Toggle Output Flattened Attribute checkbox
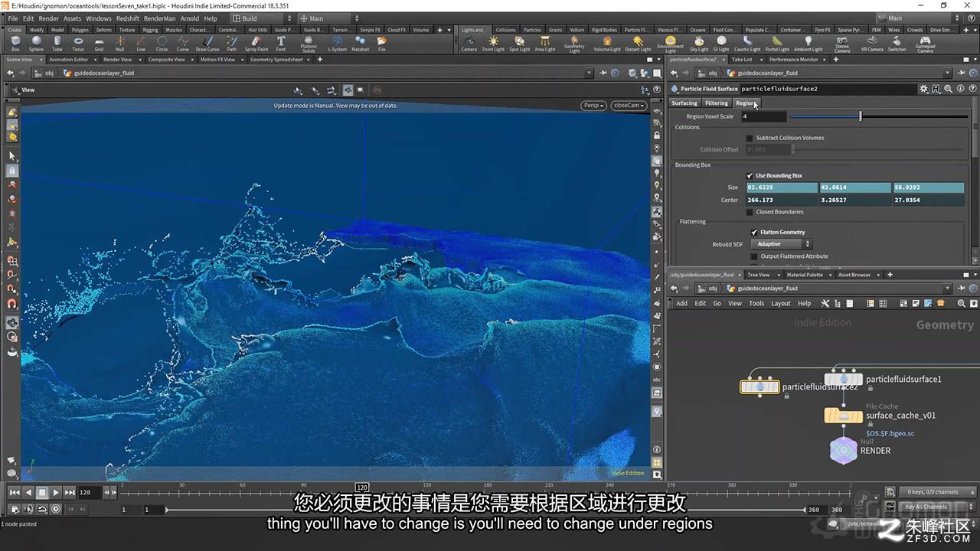Image resolution: width=980 pixels, height=551 pixels. (x=754, y=256)
